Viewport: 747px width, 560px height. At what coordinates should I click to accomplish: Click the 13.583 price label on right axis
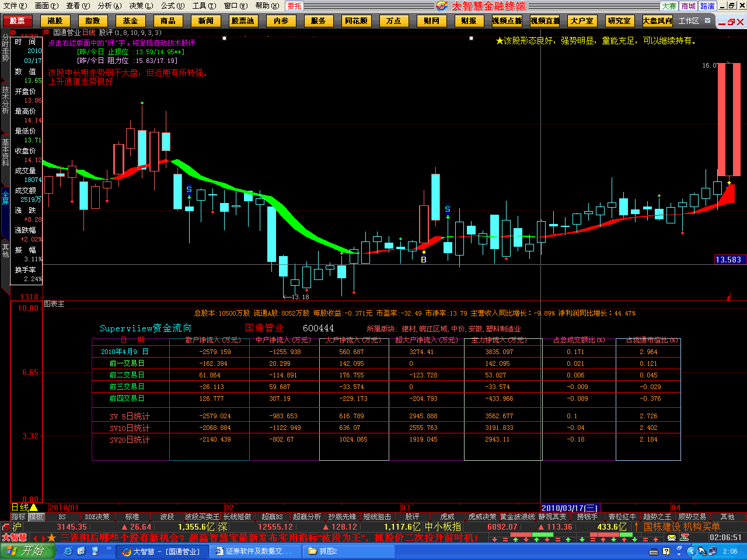coord(729,260)
